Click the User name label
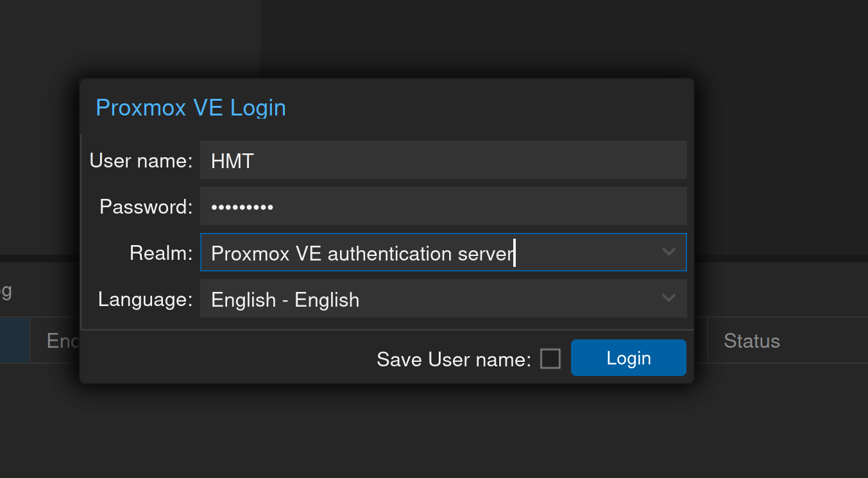868x478 pixels. click(x=141, y=160)
